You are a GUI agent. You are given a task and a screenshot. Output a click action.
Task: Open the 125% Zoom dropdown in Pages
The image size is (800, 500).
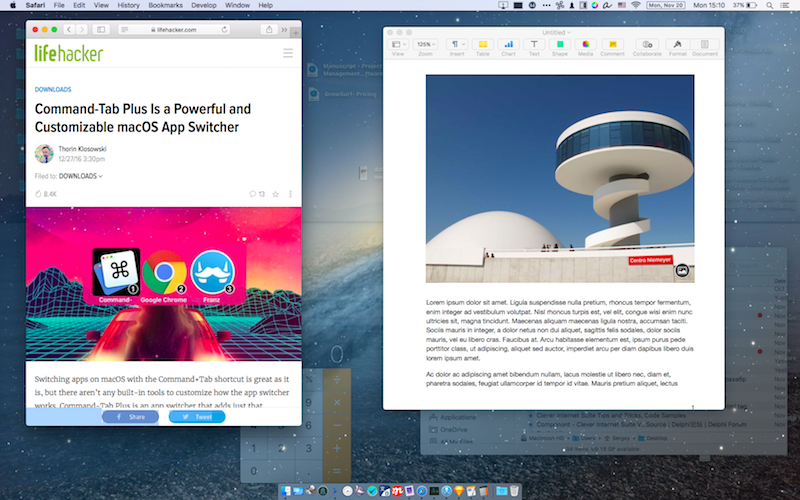click(x=426, y=44)
